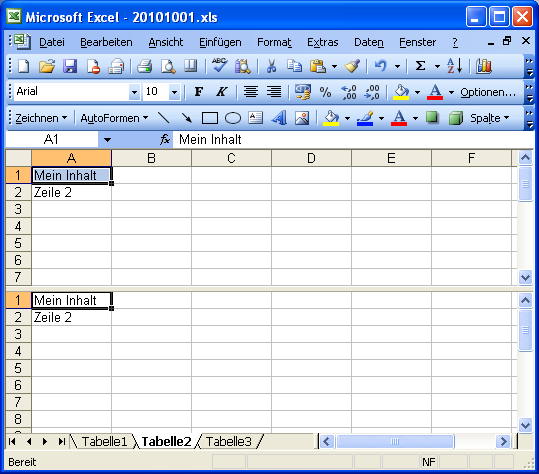Activate the Format Painter brush
539x474 pixels.
click(352, 66)
